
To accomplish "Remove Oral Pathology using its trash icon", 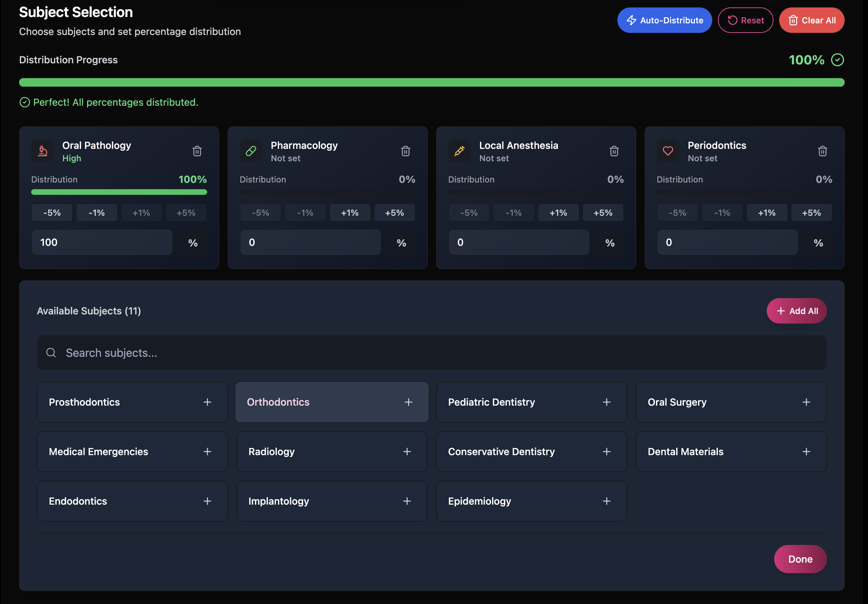I will pyautogui.click(x=197, y=151).
